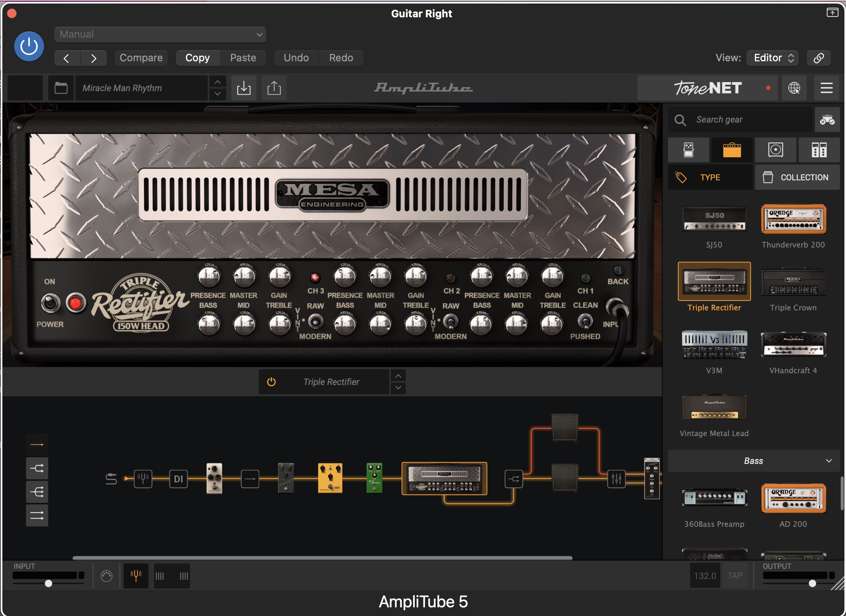The height and width of the screenshot is (616, 846).
Task: Click the save preset download icon
Action: 244,88
